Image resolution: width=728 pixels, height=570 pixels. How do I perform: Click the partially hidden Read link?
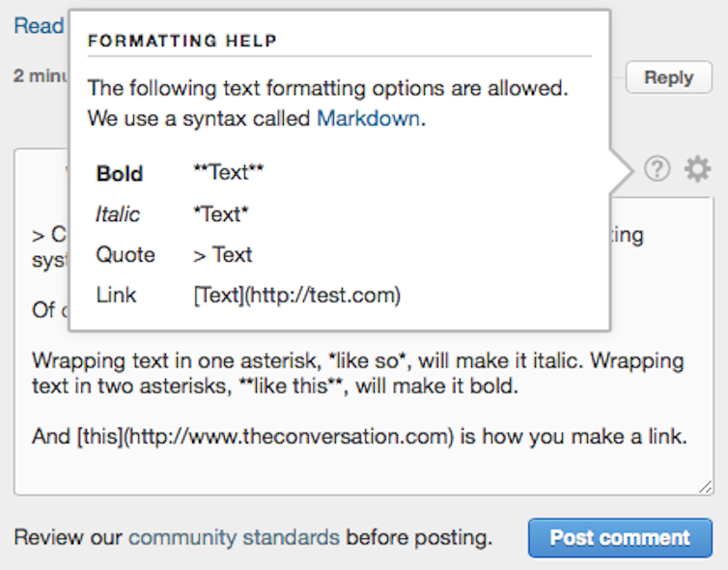click(x=39, y=25)
